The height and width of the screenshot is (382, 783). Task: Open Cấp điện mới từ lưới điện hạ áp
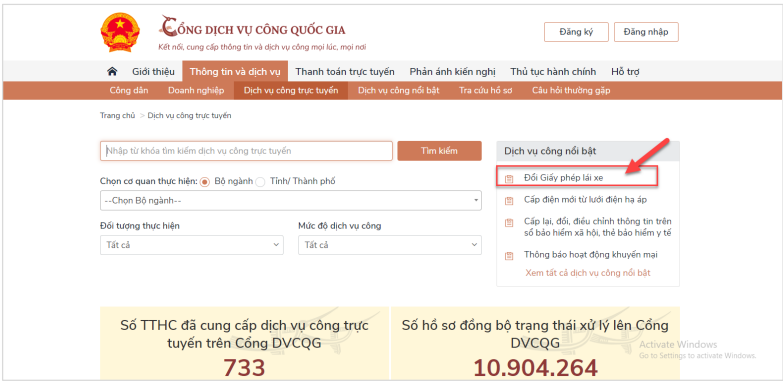pyautogui.click(x=586, y=200)
